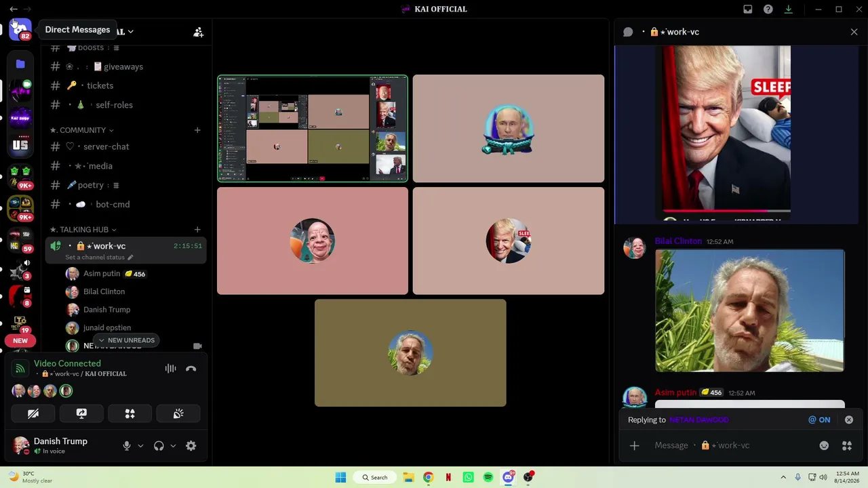Viewport: 868px width, 488px height.
Task: Open the blue server folder icon
Action: [x=20, y=64]
